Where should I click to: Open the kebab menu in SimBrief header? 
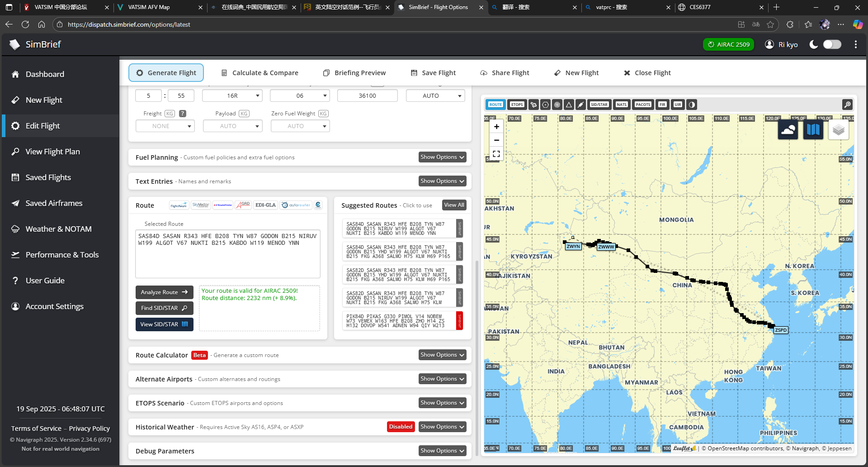point(855,44)
